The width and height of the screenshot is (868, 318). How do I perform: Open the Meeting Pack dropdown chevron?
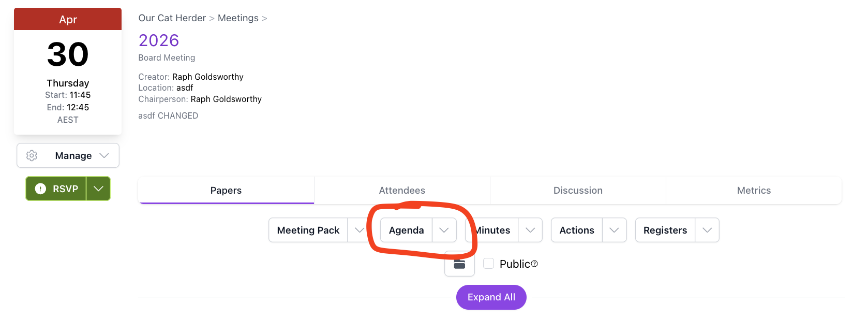360,230
